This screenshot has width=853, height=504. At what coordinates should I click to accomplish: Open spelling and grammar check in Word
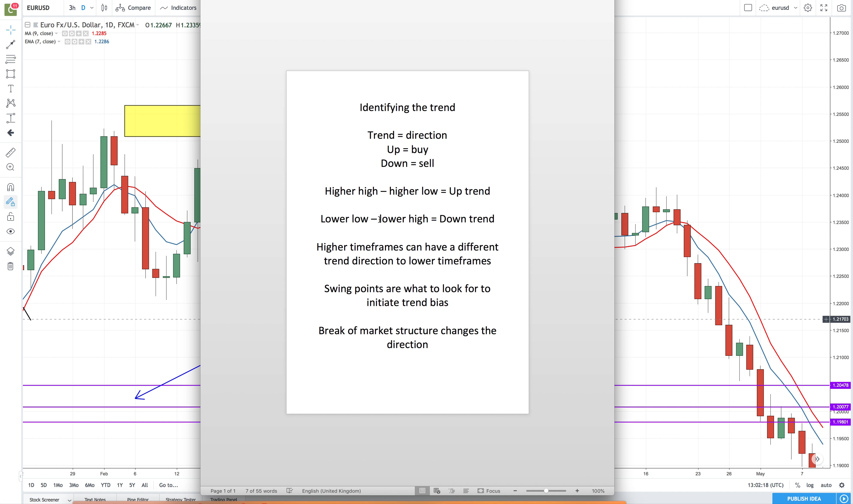coord(289,491)
